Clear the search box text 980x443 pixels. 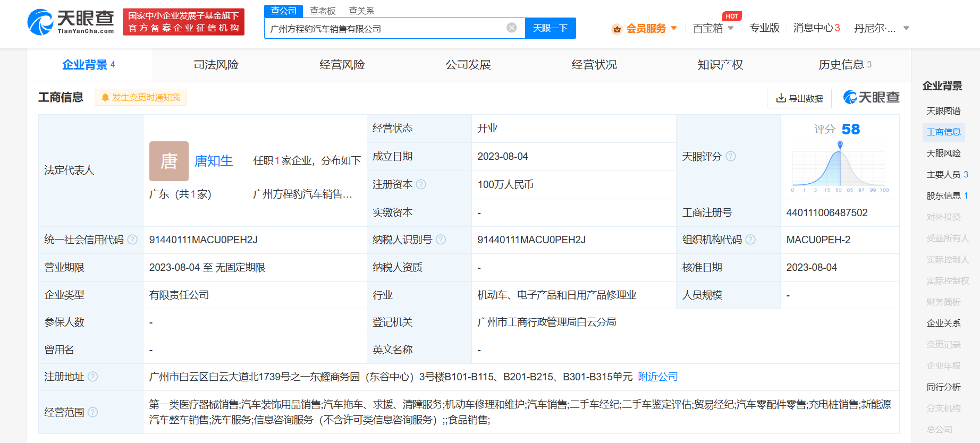pos(511,28)
